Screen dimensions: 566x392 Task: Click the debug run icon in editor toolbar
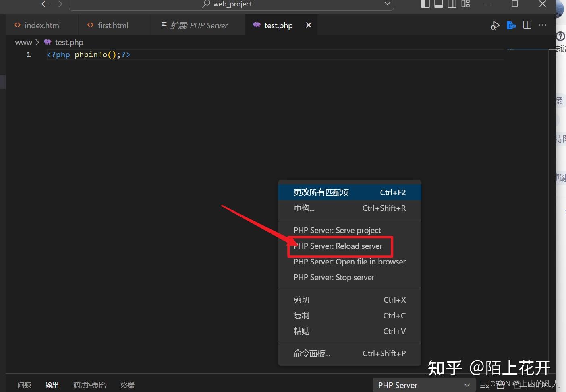point(495,25)
